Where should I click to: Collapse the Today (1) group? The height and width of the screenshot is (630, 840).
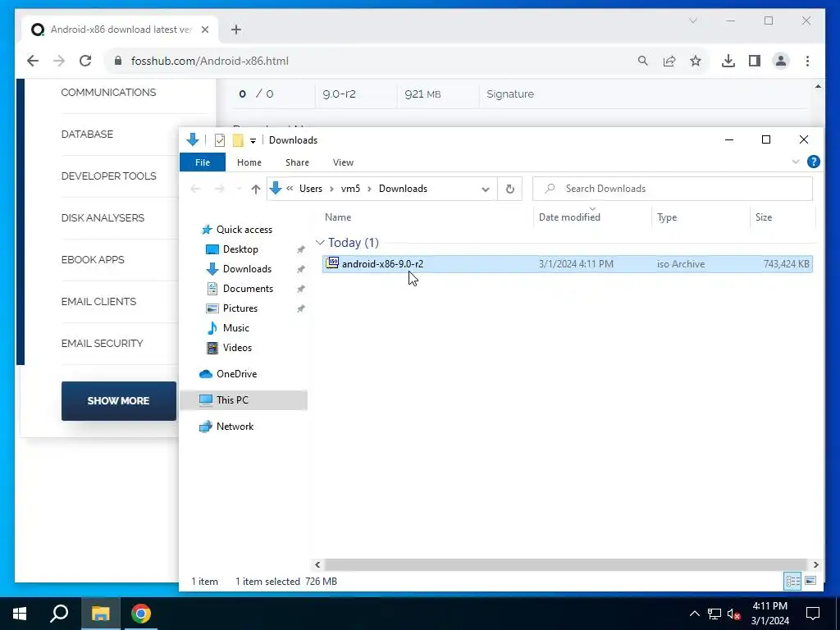321,243
